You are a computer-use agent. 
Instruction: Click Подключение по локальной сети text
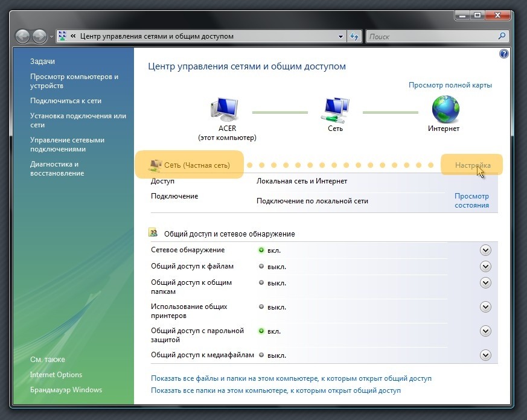(312, 201)
